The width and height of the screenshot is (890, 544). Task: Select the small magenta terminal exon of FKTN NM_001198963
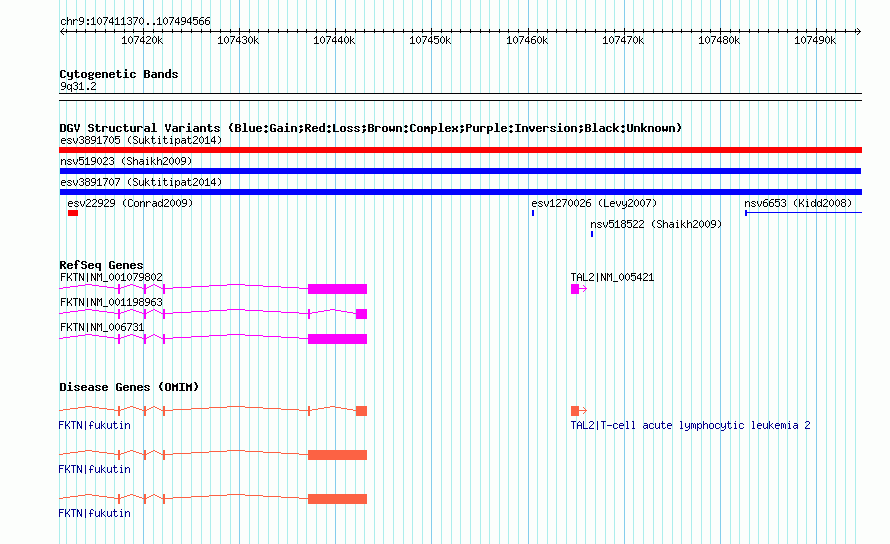click(x=361, y=314)
